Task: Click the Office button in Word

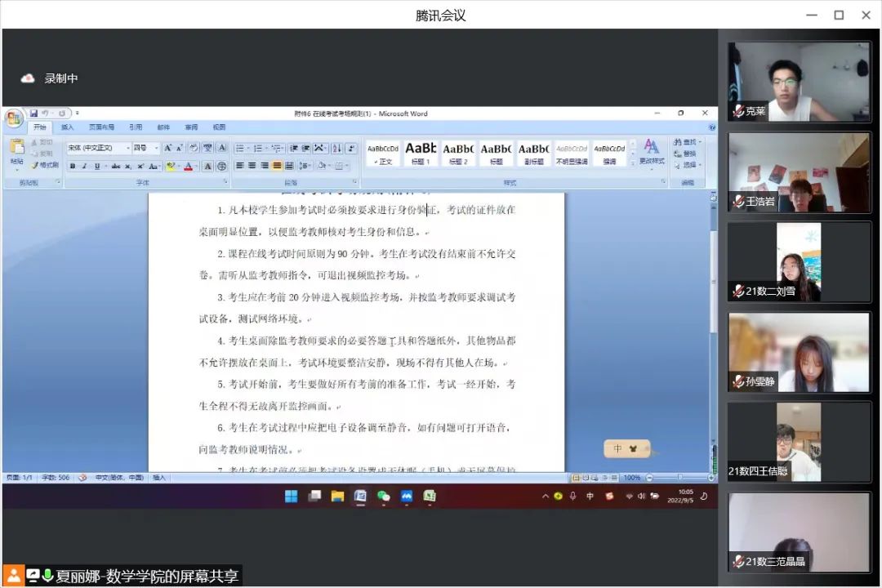Action: click(14, 118)
